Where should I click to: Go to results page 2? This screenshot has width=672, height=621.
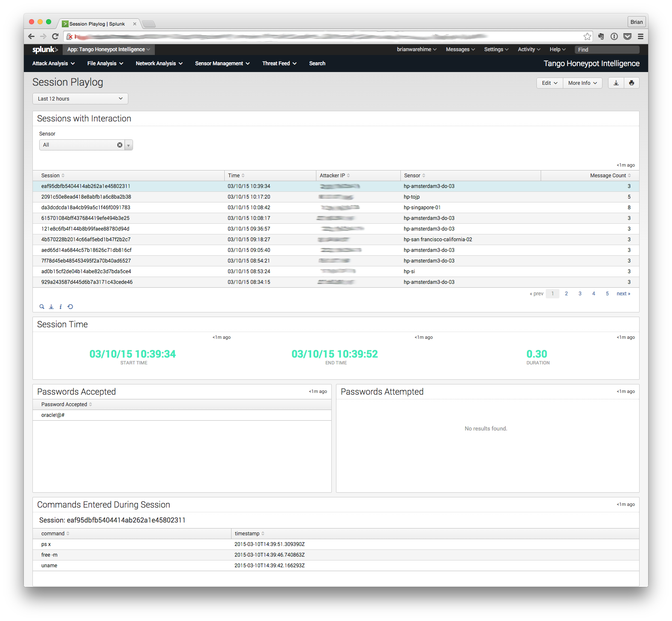pos(566,294)
